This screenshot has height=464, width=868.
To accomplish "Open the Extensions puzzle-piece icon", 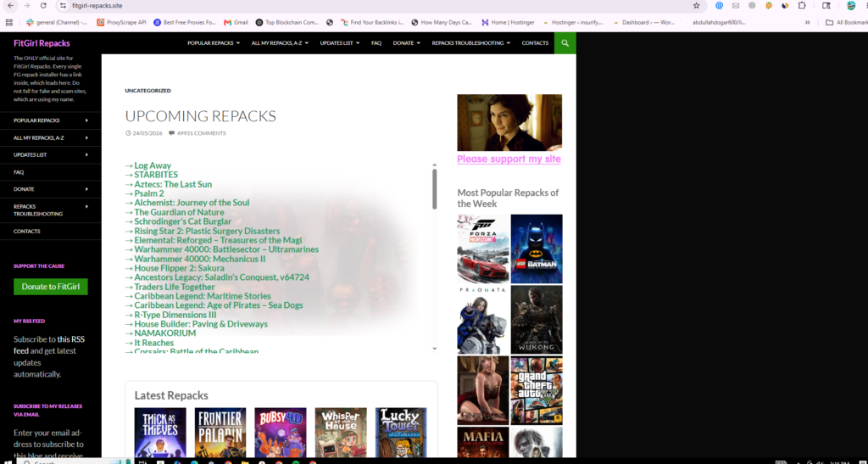I will (802, 6).
